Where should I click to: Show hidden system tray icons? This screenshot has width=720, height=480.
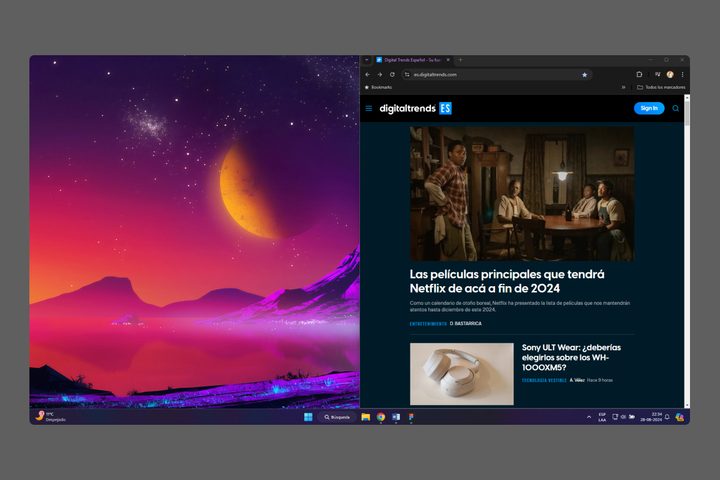point(588,416)
